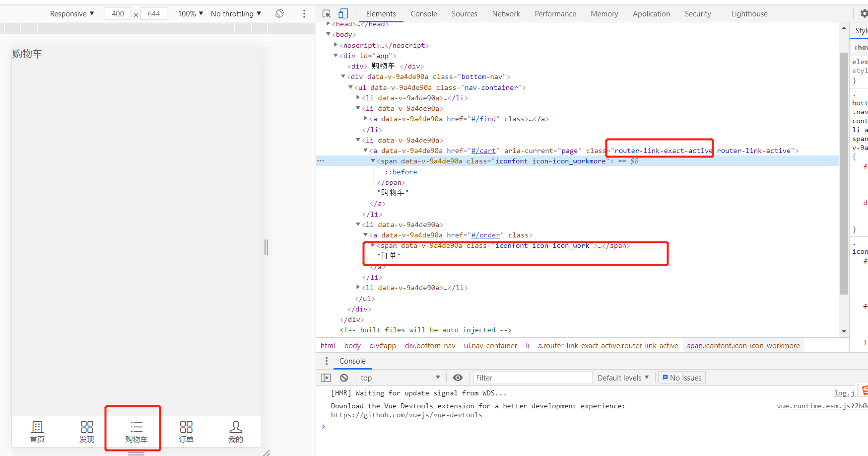Viewport: 868px width, 456px height.
Task: Click the scroll down arrow of Elements panel
Action: click(844, 331)
